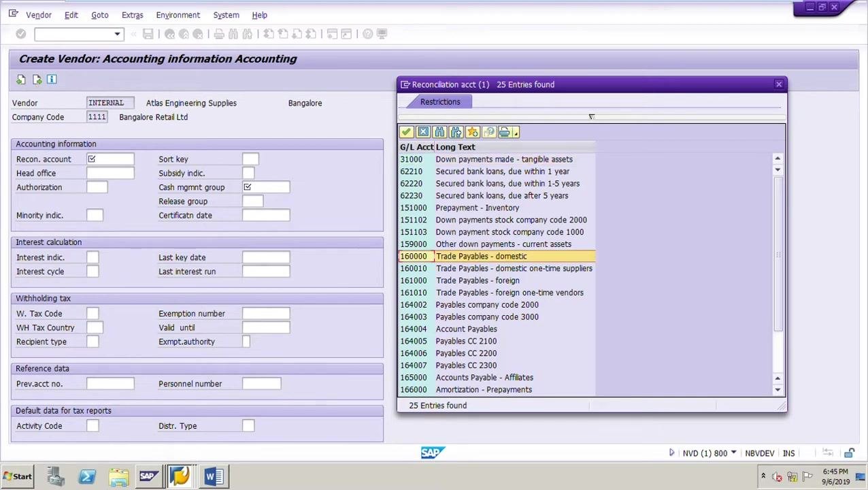Click the Sort key input field
868x490 pixels.
pyautogui.click(x=250, y=159)
